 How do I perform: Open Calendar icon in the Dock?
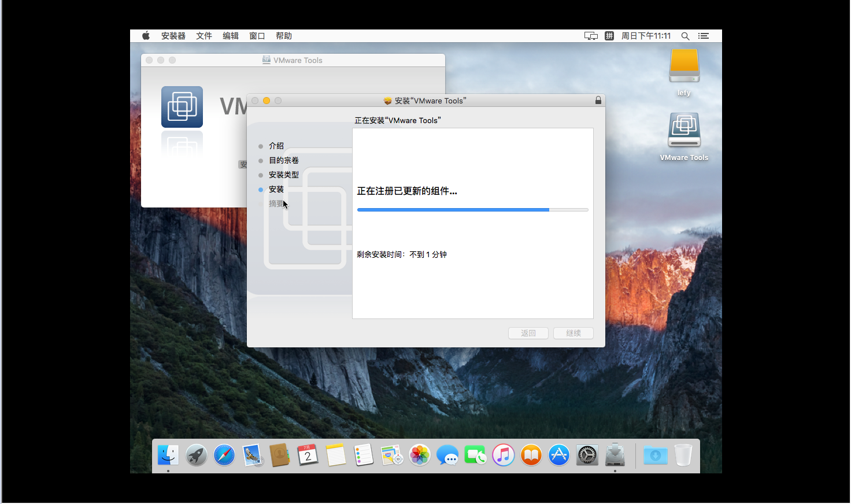pyautogui.click(x=308, y=455)
